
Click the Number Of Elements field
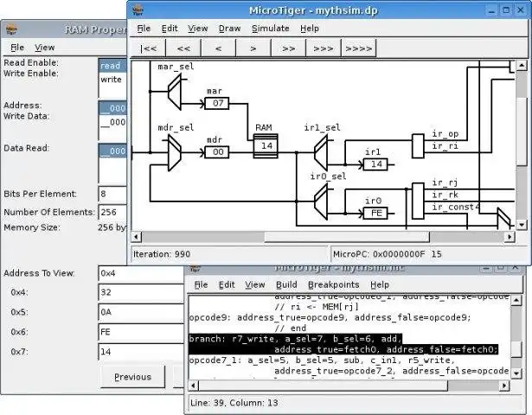pyautogui.click(x=112, y=213)
